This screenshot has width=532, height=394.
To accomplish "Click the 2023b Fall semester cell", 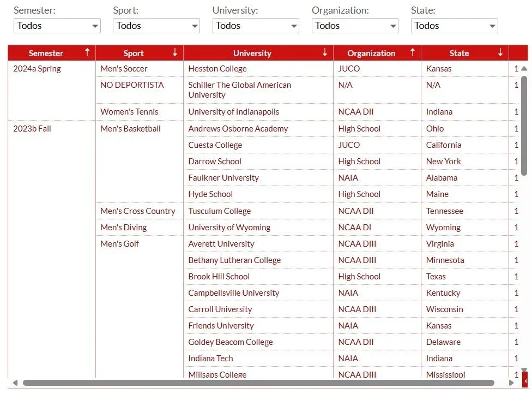I will point(32,129).
